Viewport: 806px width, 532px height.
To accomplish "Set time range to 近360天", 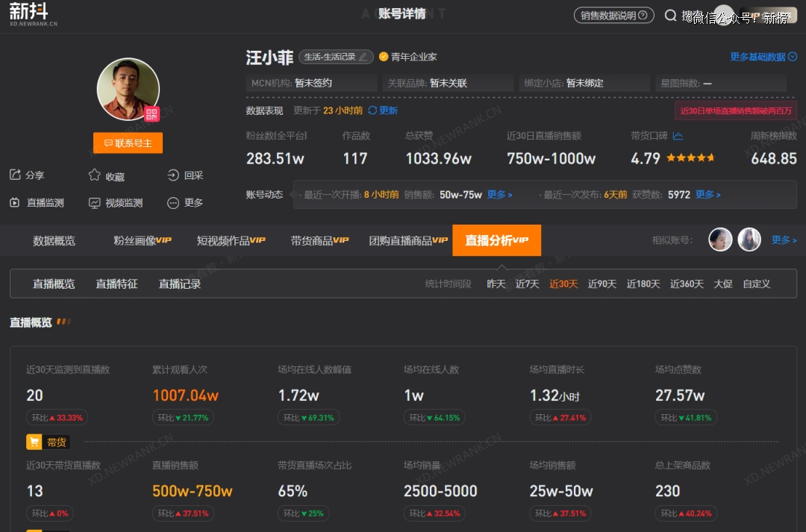I will click(x=687, y=284).
